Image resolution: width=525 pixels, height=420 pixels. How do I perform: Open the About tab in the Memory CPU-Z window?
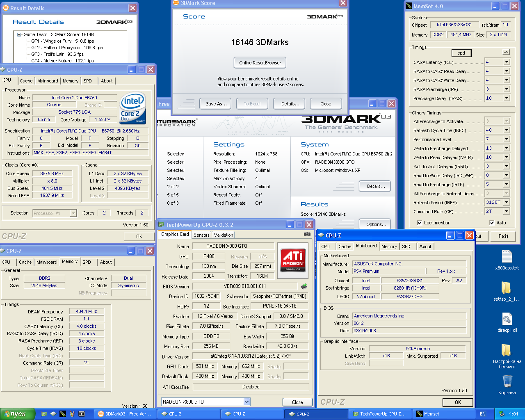pyautogui.click(x=106, y=262)
